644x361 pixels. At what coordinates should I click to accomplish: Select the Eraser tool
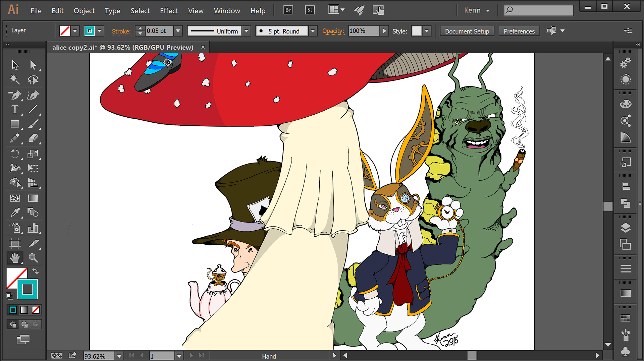pos(33,138)
